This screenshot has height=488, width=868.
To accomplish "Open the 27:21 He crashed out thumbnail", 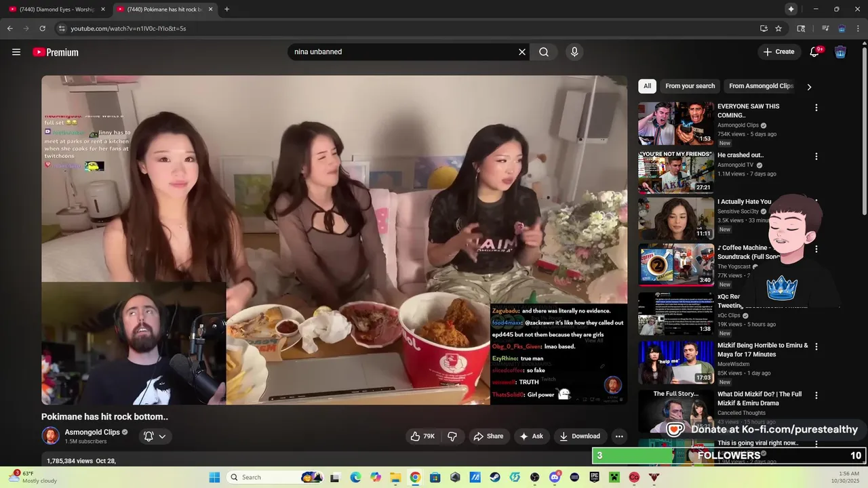I will pos(676,172).
